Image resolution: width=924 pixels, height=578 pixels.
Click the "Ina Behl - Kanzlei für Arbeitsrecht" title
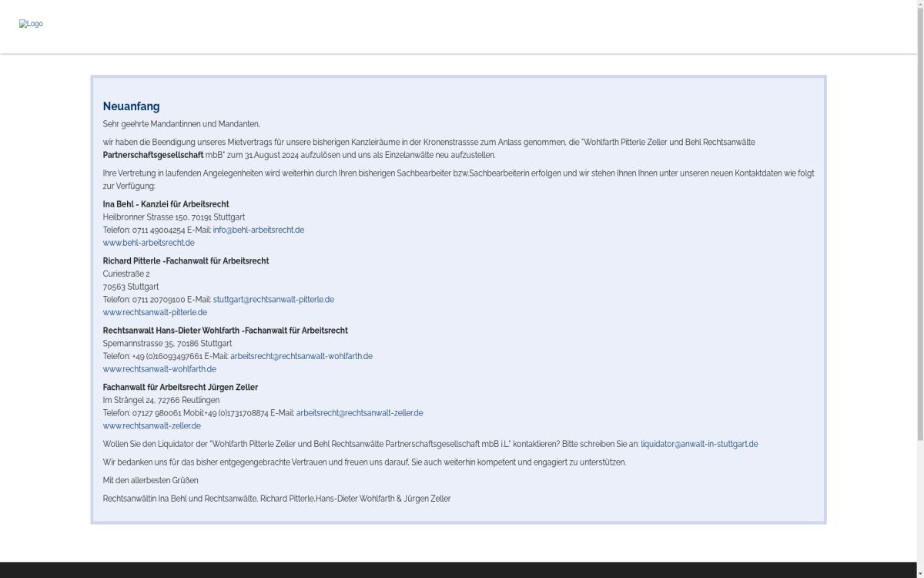click(166, 204)
